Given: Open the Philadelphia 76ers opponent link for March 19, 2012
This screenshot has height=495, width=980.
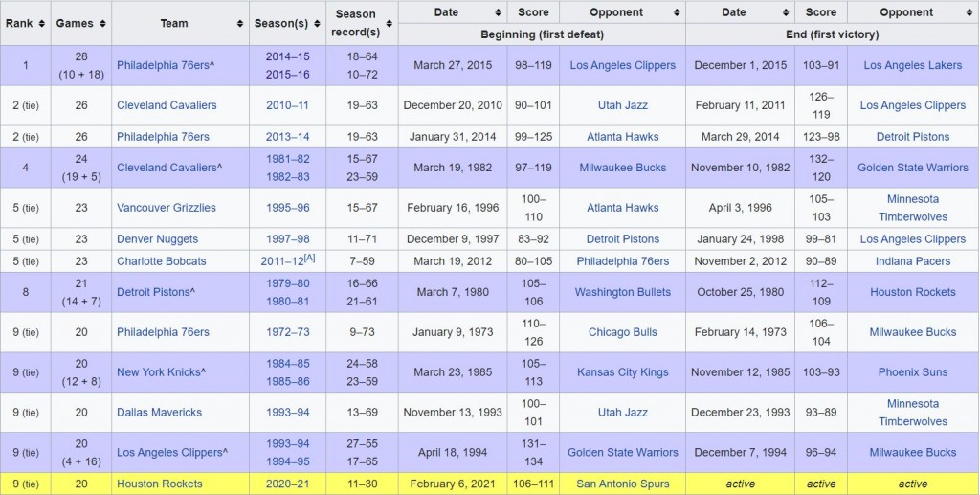Looking at the screenshot, I should click(622, 260).
